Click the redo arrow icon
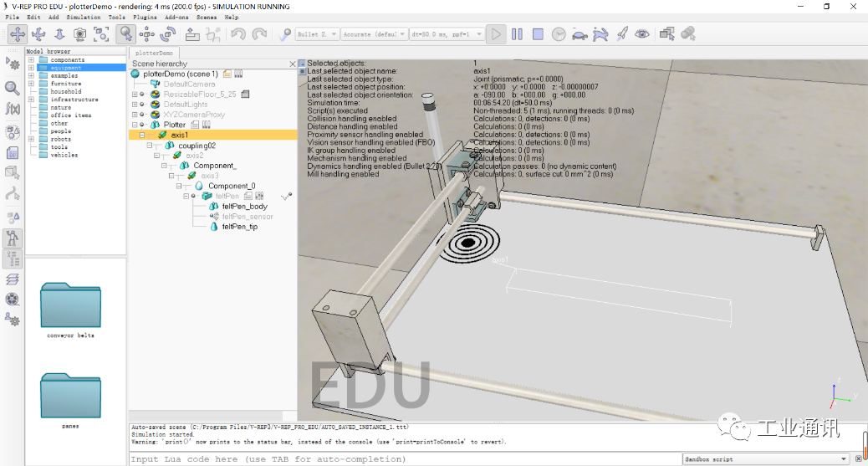This screenshot has width=868, height=466. (x=259, y=34)
